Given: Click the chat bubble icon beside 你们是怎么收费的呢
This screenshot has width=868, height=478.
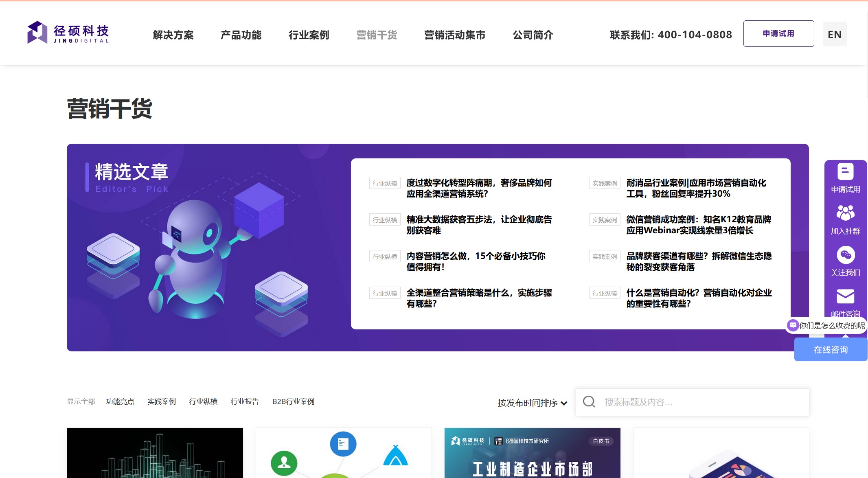Looking at the screenshot, I should 793,325.
